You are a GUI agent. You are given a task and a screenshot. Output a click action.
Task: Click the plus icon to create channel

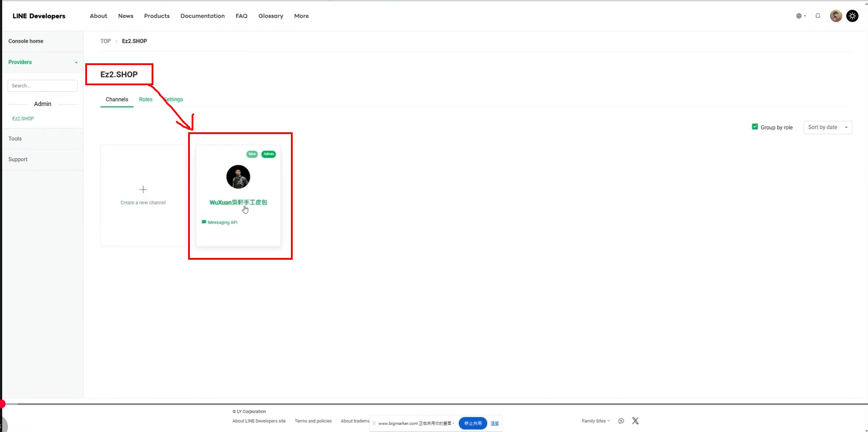pos(143,189)
